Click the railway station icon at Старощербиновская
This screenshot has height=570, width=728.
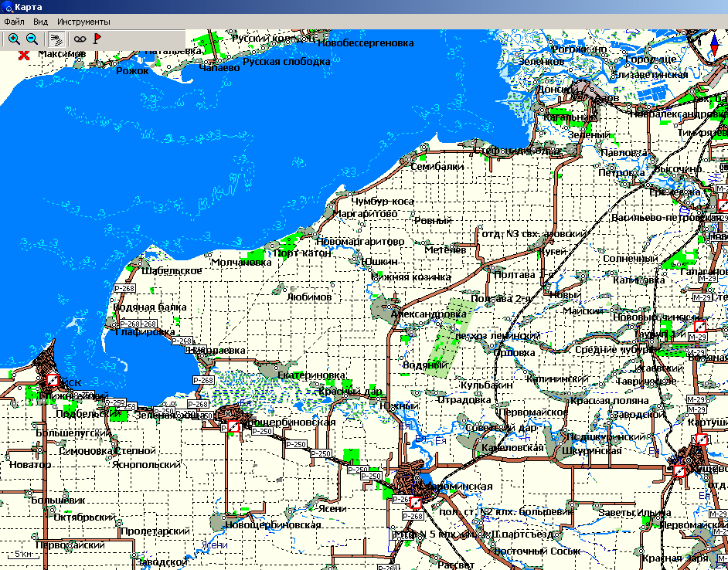232,426
